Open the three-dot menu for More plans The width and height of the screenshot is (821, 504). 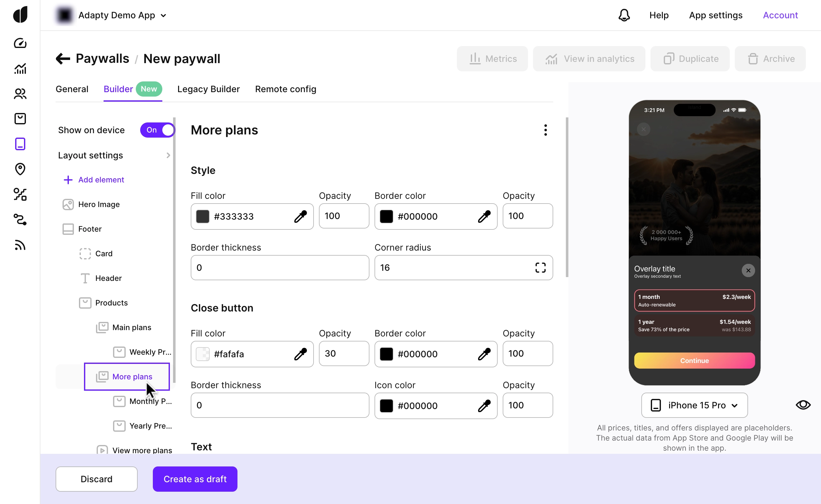pyautogui.click(x=545, y=130)
